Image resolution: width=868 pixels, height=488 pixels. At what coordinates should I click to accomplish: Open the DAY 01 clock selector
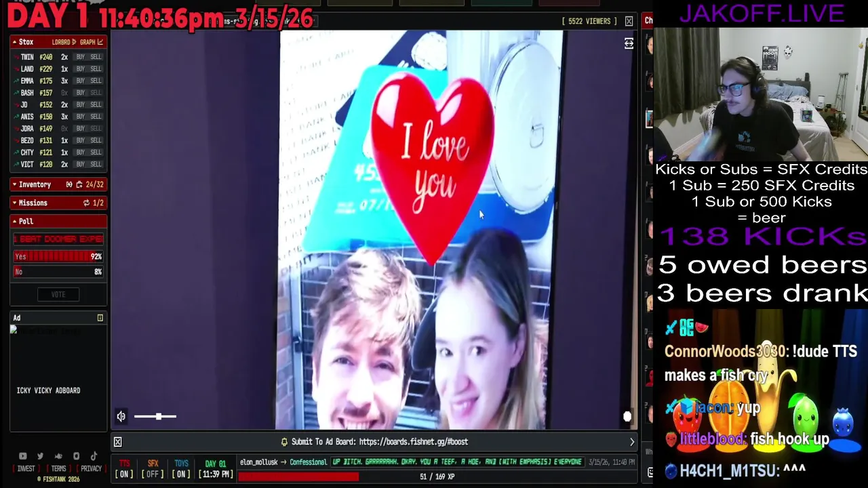[216, 469]
